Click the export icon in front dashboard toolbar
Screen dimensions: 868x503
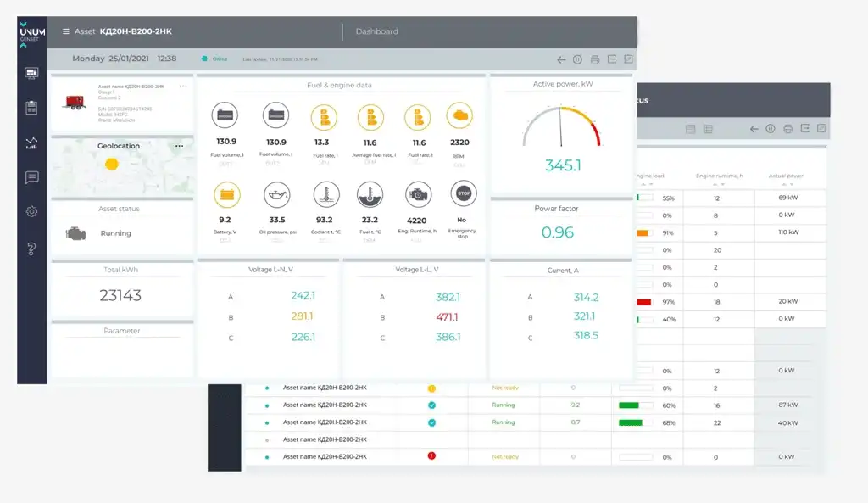click(612, 59)
